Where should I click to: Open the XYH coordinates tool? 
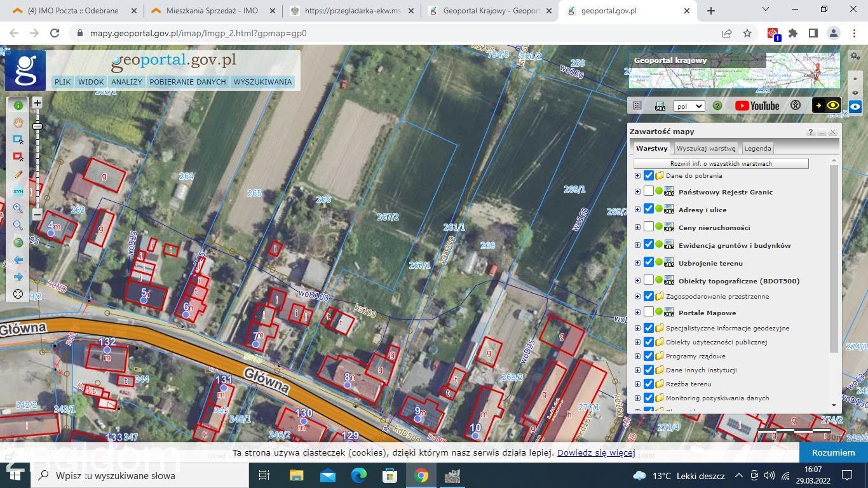18,191
